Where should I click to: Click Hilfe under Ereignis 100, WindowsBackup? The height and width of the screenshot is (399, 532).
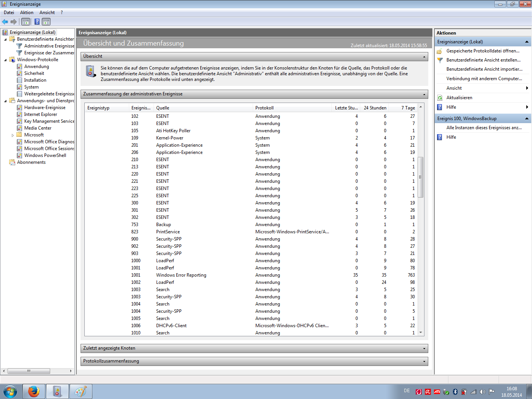[x=451, y=137]
